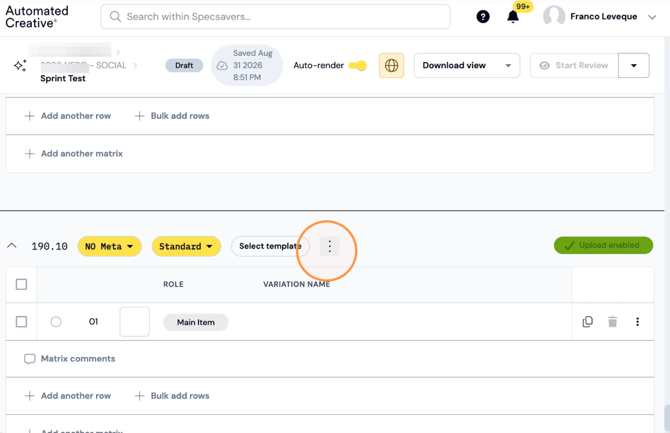Click the sparkle icon beside Sprint Test
670x433 pixels.
click(20, 65)
